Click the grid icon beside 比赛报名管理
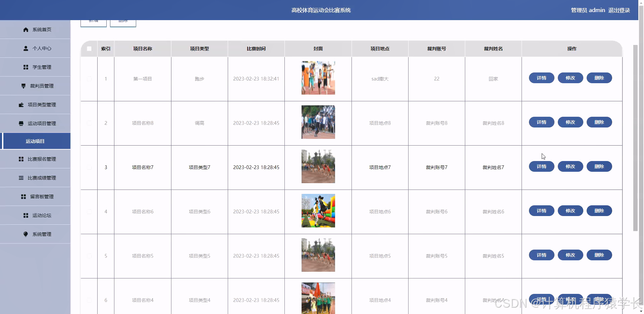The image size is (644, 314). [x=21, y=159]
